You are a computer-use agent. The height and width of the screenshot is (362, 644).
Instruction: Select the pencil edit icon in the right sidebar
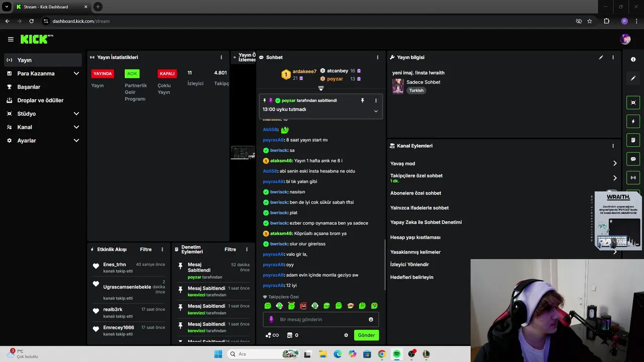coord(633,78)
